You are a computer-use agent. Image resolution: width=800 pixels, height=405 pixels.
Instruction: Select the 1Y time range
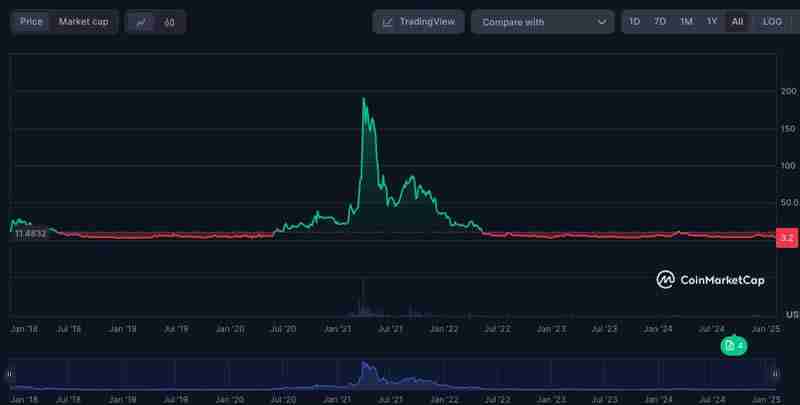pyautogui.click(x=712, y=21)
